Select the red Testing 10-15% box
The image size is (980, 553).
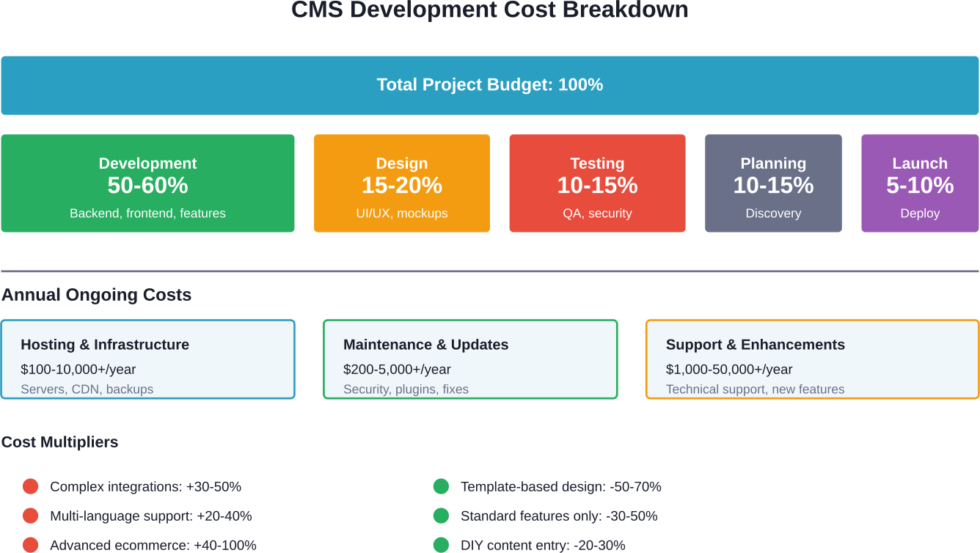pos(597,183)
